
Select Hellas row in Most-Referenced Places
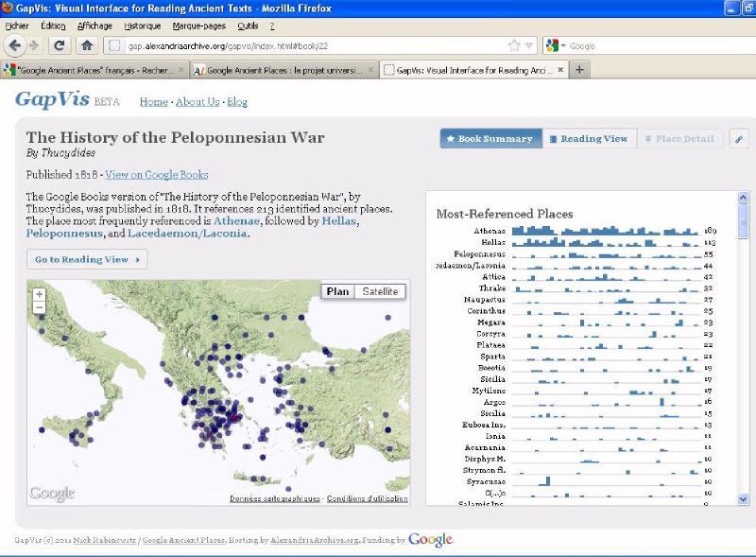click(576, 242)
